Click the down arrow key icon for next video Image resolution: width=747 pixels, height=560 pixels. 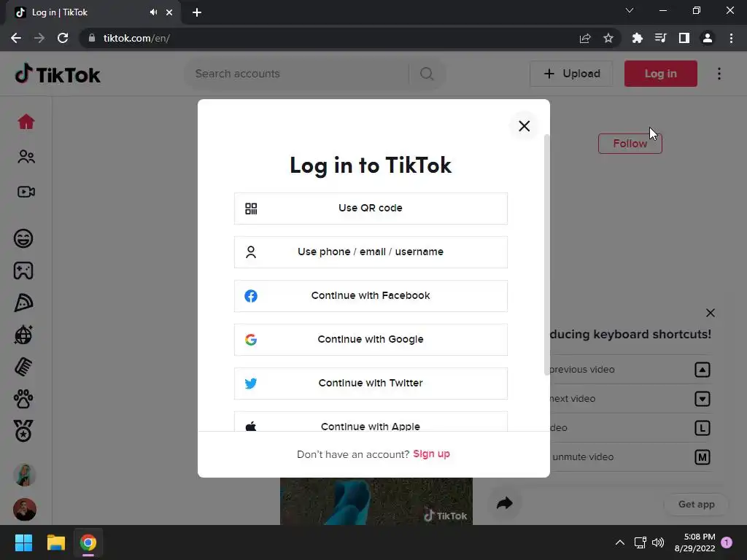point(703,399)
